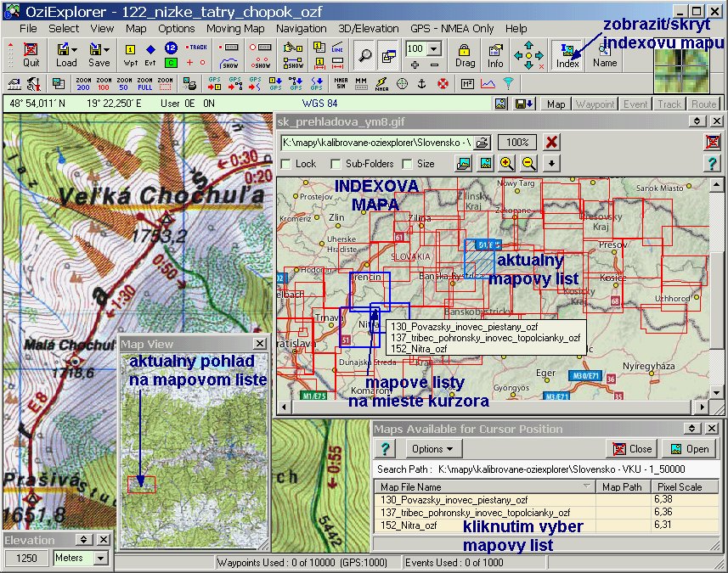Click the Save disk icon
This screenshot has width=728, height=573.
click(95, 48)
